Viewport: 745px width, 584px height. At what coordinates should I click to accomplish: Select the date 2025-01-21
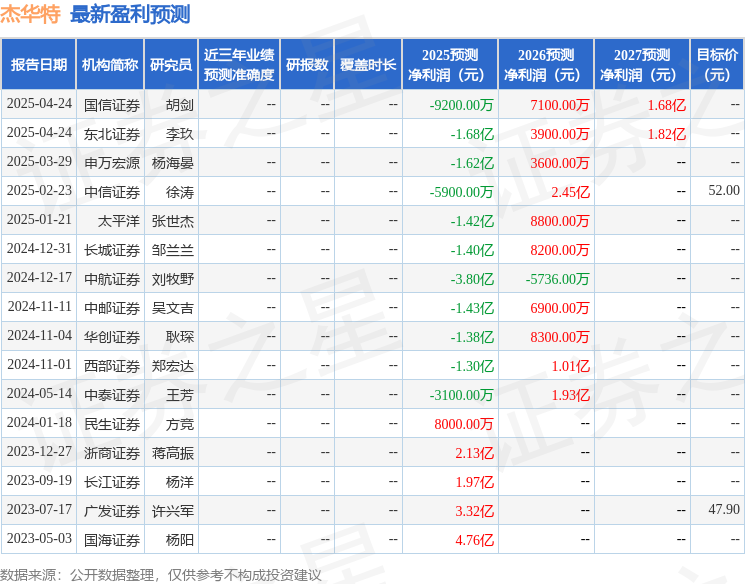click(39, 220)
